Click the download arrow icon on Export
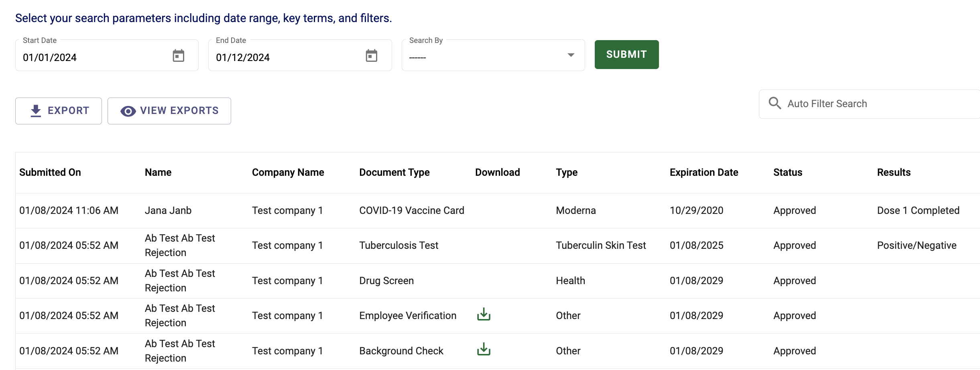 [36, 110]
